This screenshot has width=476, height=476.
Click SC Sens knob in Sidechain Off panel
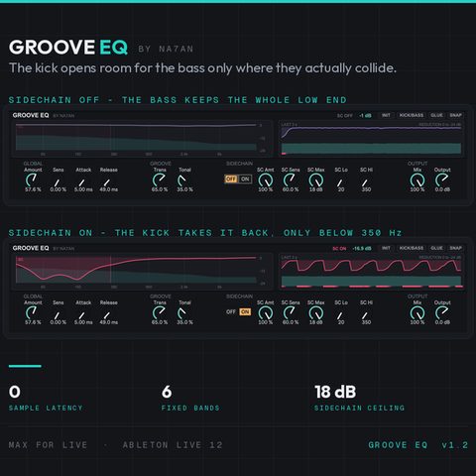coord(290,180)
